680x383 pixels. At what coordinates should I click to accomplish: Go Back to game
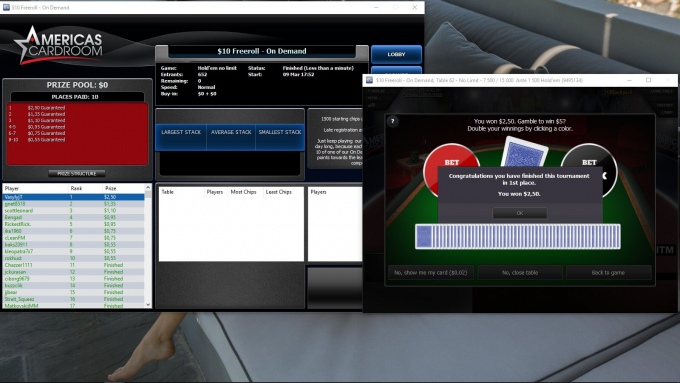point(608,273)
